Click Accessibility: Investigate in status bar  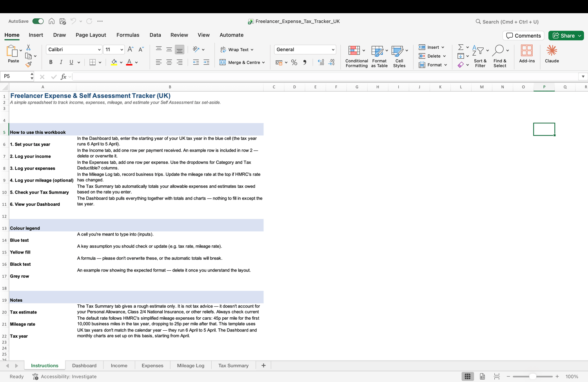[65, 377]
